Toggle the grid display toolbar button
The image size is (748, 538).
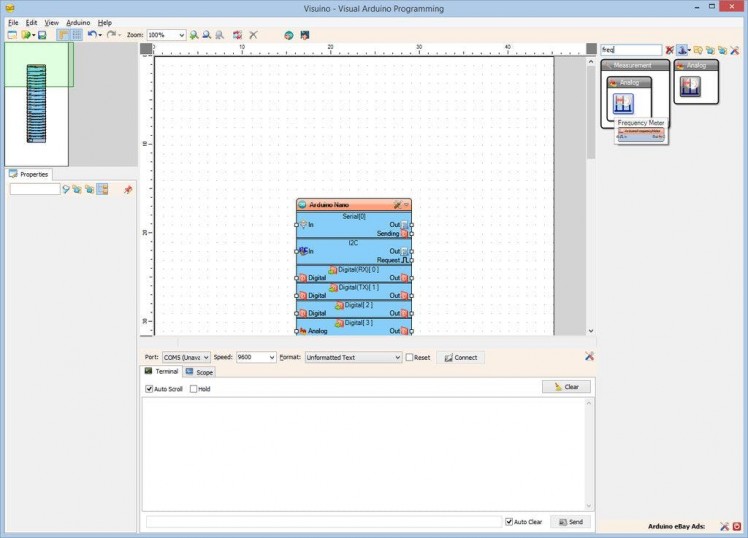[76, 35]
